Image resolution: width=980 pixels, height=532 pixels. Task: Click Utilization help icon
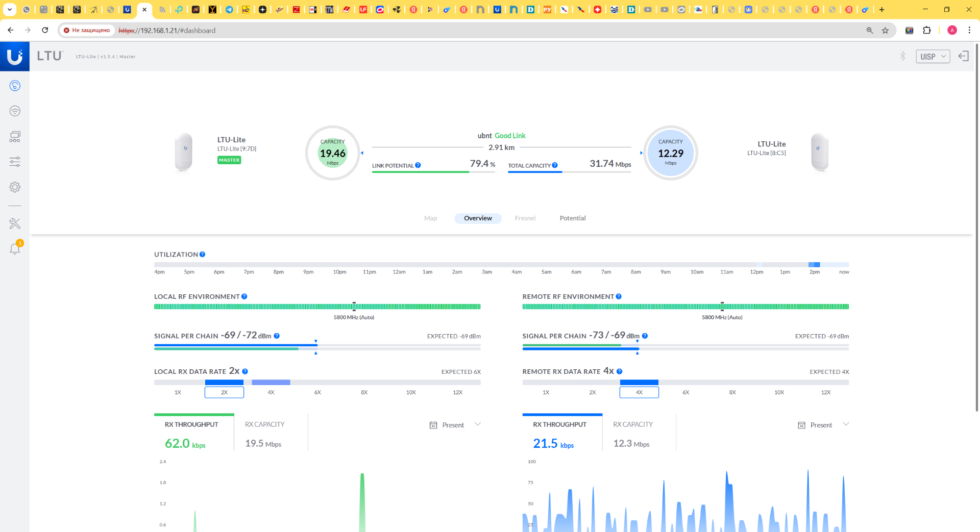tap(203, 255)
